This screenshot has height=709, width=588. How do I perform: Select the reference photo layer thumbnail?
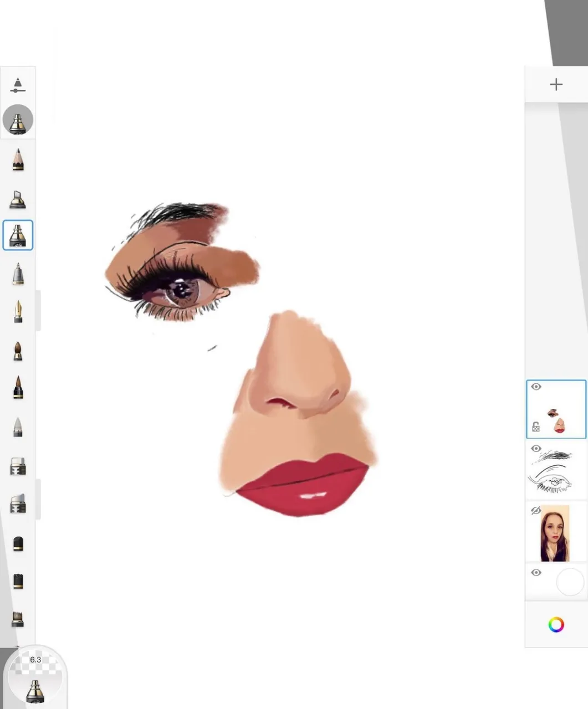click(x=555, y=533)
